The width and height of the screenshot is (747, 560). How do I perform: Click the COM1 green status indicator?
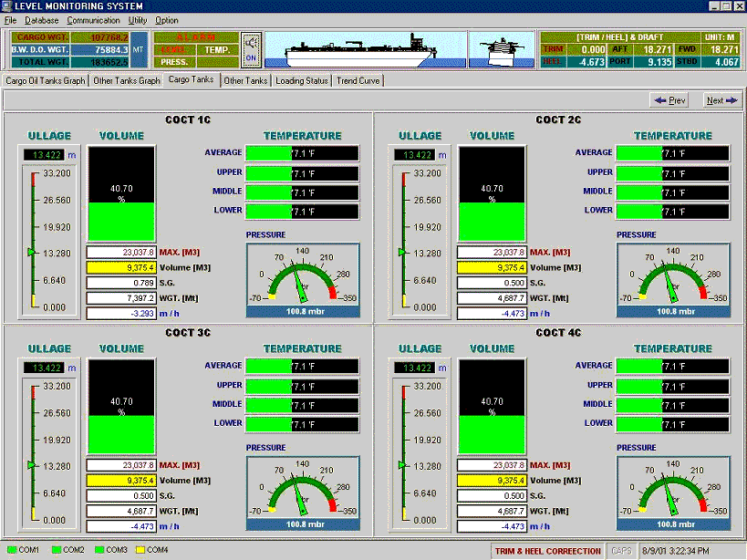[x=12, y=550]
